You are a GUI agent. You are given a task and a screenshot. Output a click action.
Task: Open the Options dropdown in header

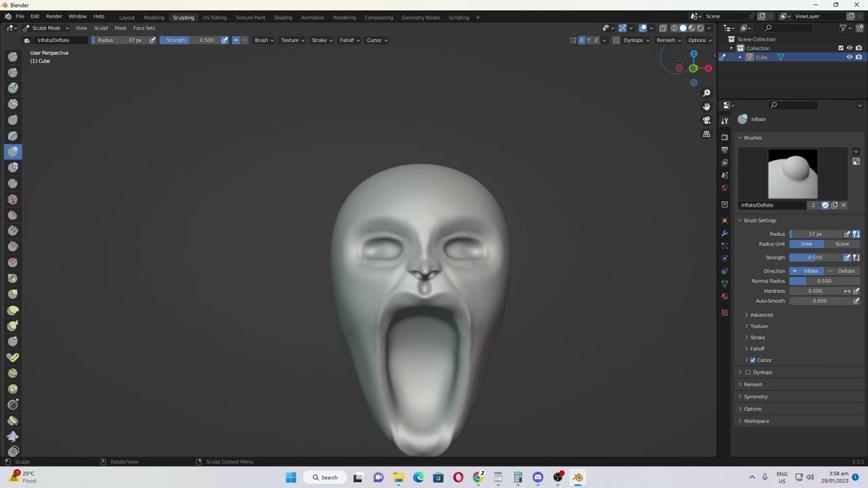pyautogui.click(x=699, y=40)
